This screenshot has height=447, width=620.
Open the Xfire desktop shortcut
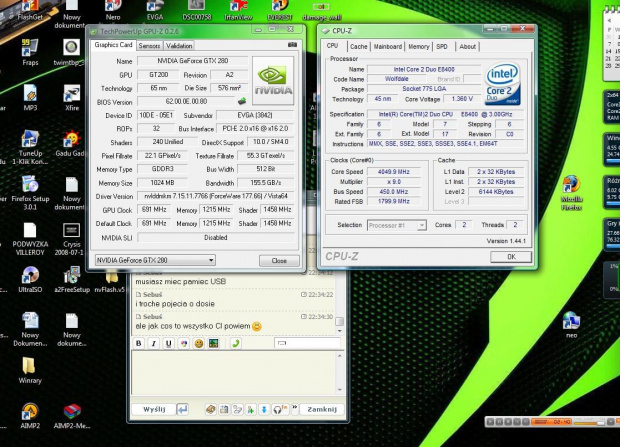point(72,97)
